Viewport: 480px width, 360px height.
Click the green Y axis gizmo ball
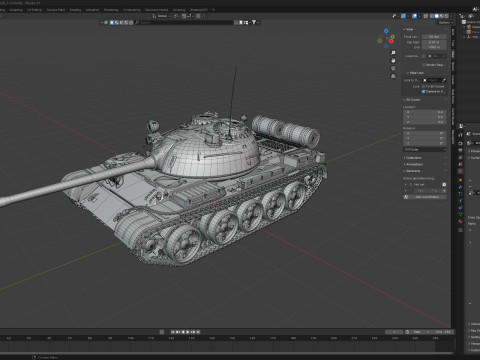click(393, 37)
